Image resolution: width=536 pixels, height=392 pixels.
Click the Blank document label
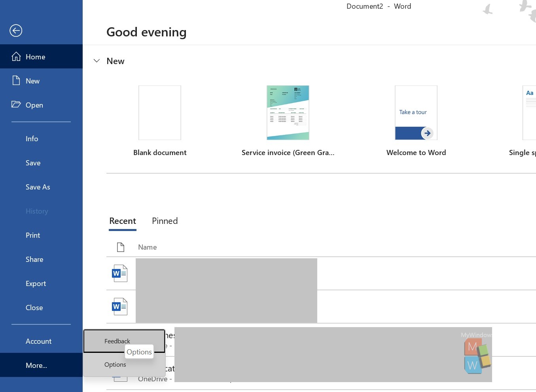tap(160, 152)
